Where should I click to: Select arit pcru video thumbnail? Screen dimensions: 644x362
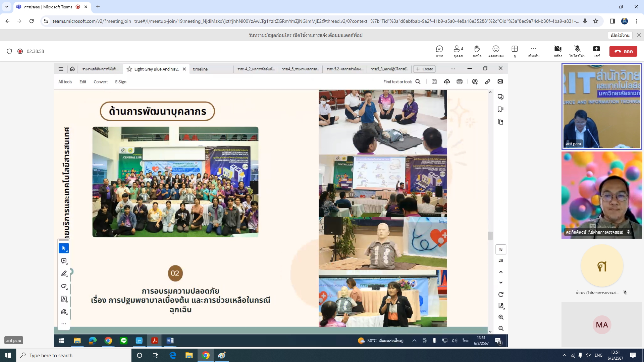[602, 106]
